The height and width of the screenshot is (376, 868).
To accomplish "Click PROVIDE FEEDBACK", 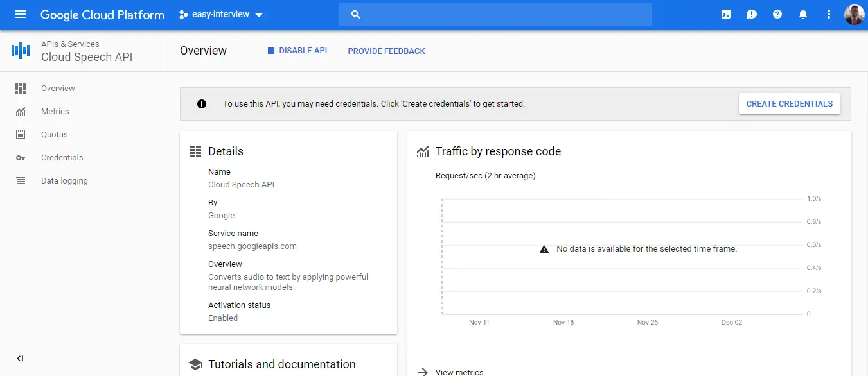I will pos(386,51).
